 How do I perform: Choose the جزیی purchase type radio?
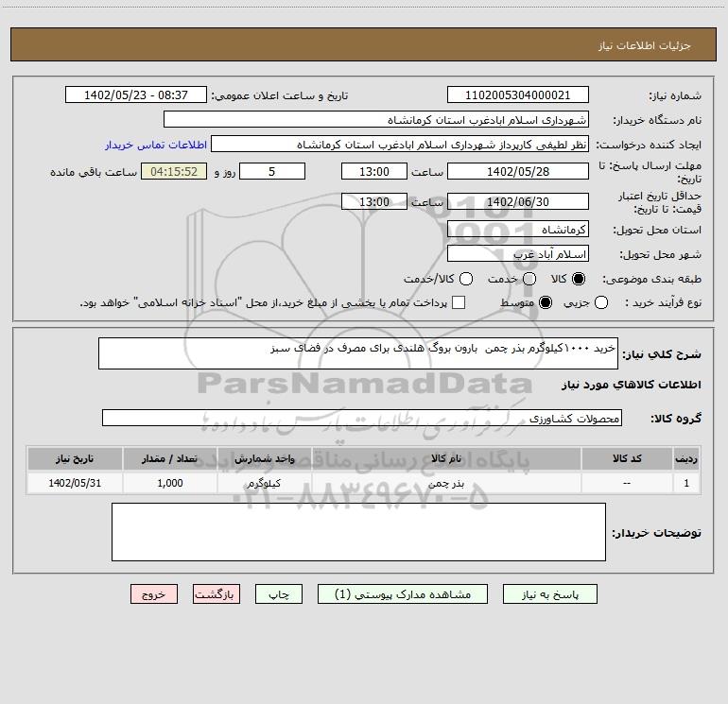(601, 303)
